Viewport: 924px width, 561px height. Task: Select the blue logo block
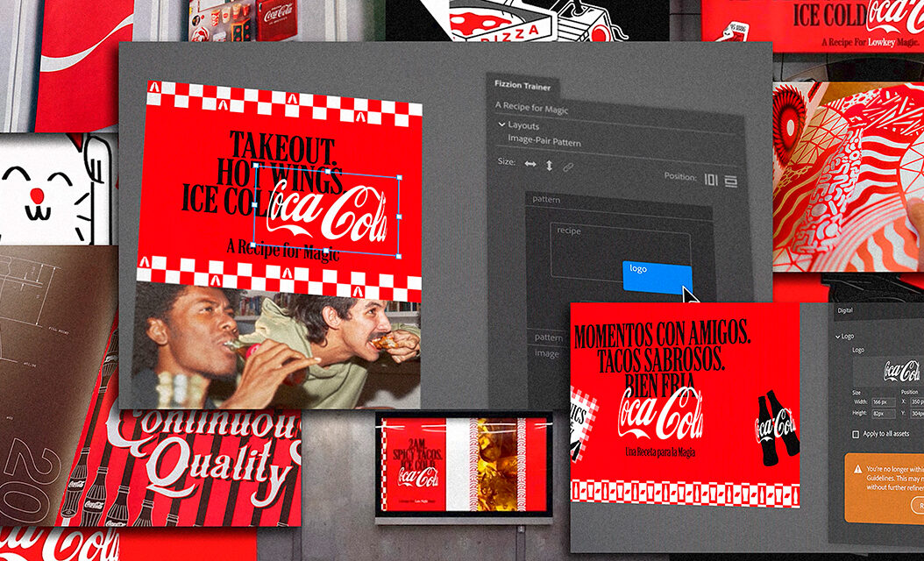pyautogui.click(x=657, y=277)
